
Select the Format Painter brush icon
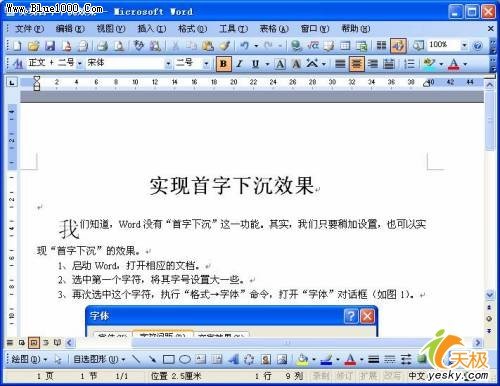pos(224,46)
